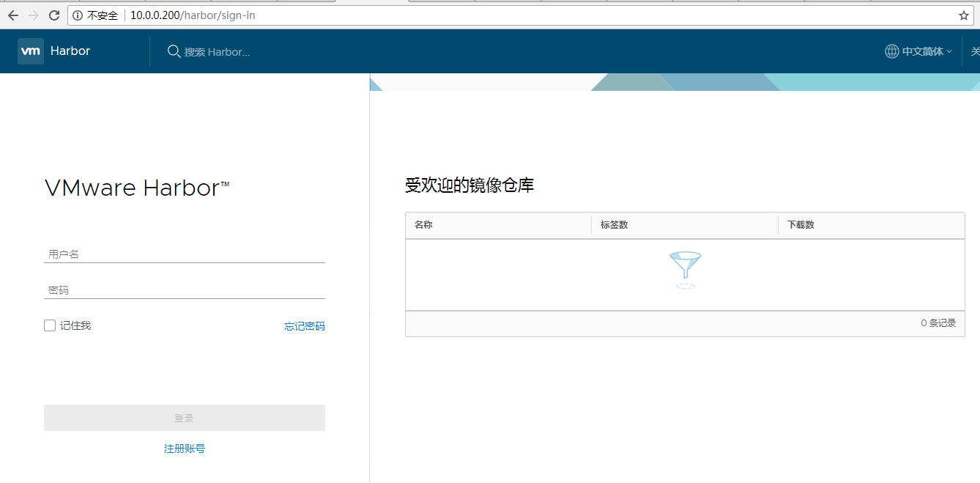
Task: Click the Harbor title in header
Action: coord(70,51)
